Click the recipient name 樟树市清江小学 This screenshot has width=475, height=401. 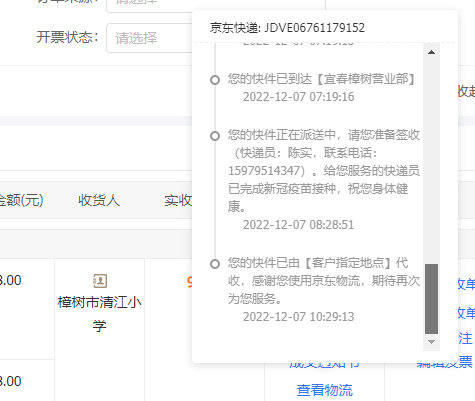coord(100,314)
